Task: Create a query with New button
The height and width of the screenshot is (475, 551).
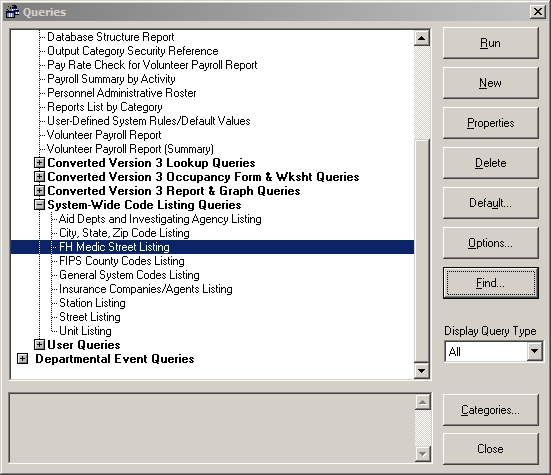Action: click(491, 83)
